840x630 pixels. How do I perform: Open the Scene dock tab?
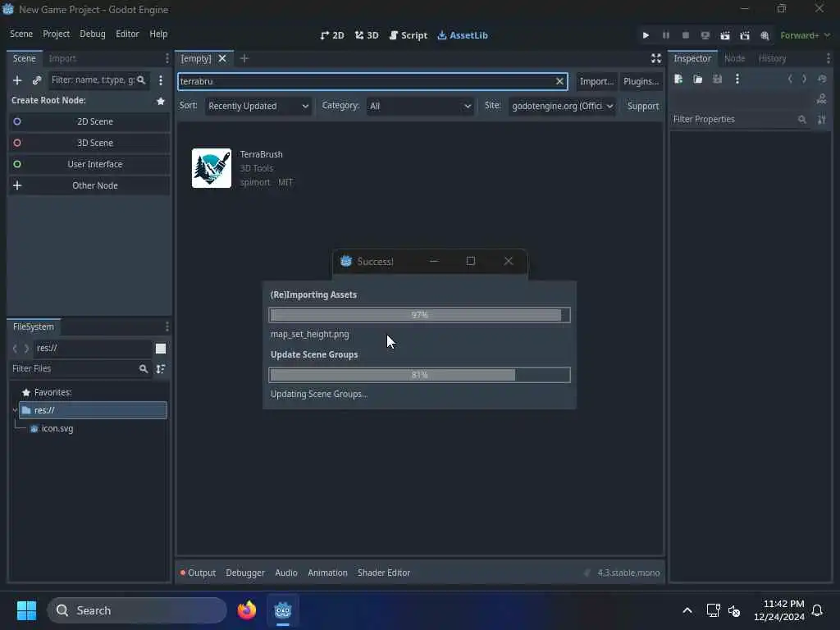tap(24, 58)
